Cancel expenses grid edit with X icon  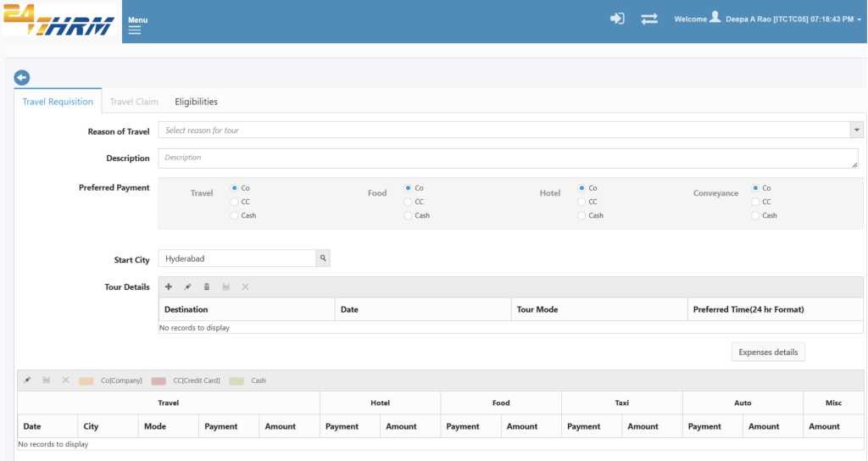click(65, 380)
